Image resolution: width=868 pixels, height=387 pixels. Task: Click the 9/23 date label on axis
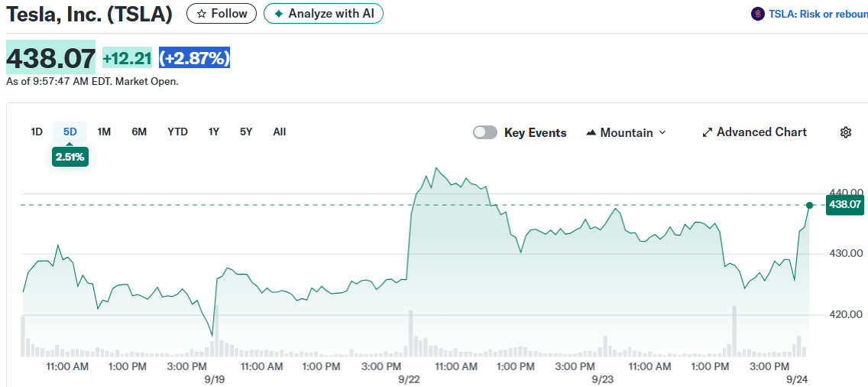coord(603,380)
